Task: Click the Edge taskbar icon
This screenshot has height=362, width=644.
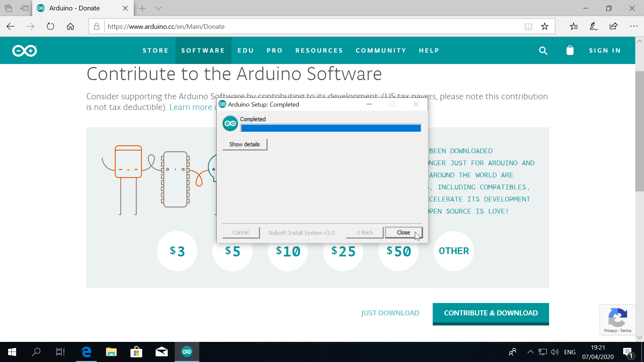Action: click(x=86, y=352)
